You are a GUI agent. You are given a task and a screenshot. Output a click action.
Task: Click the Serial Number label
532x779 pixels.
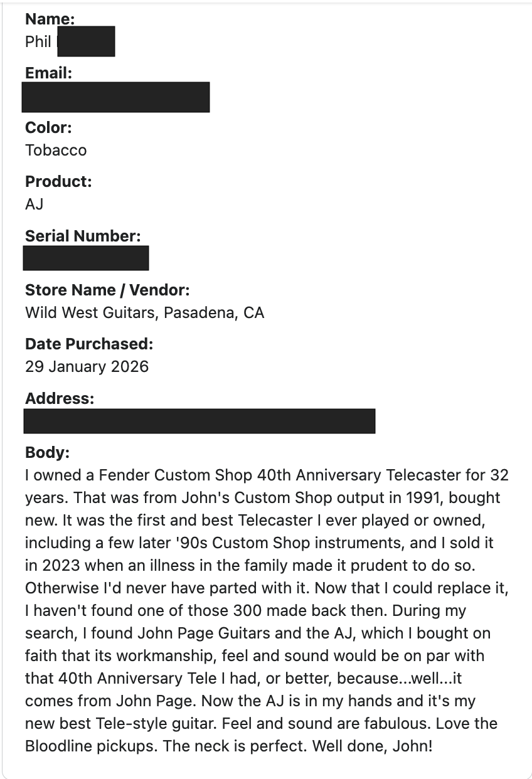83,236
